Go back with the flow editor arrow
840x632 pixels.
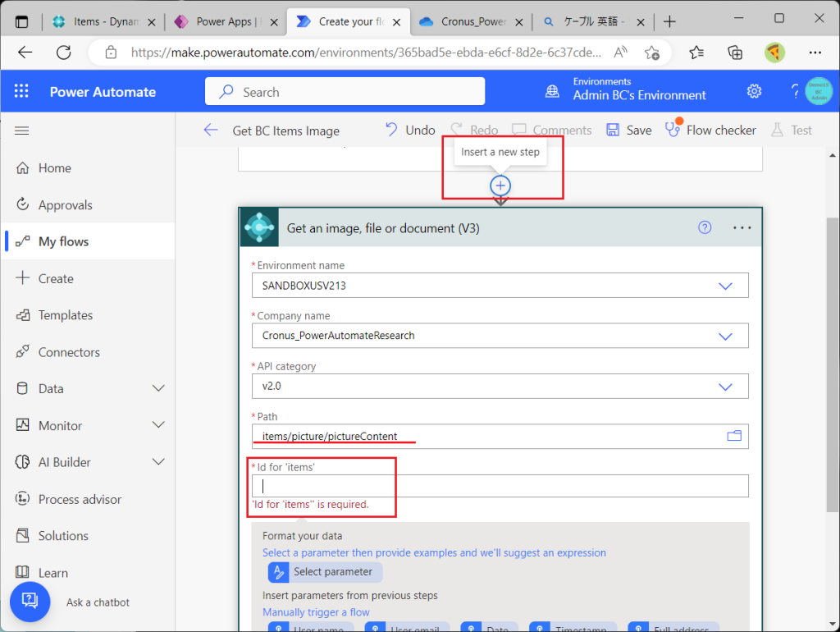pyautogui.click(x=211, y=131)
